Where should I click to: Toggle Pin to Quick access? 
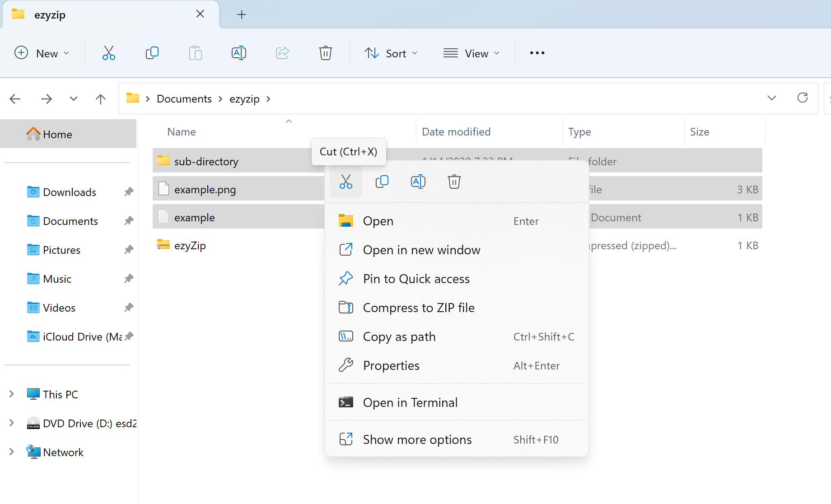[x=416, y=279]
